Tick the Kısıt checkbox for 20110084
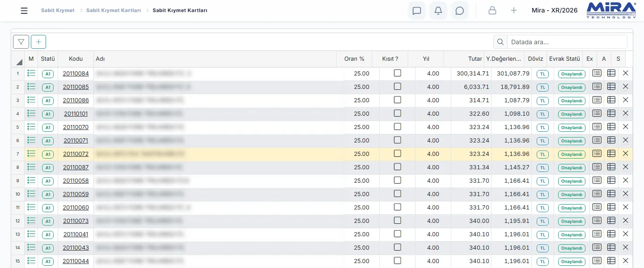 click(x=397, y=73)
